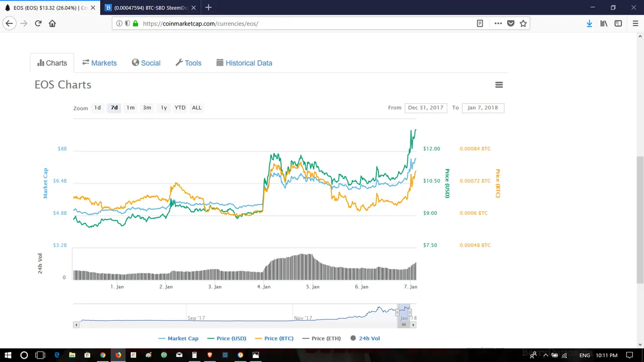This screenshot has height=362, width=644.
Task: Switch to the Markets tab
Action: tap(99, 63)
